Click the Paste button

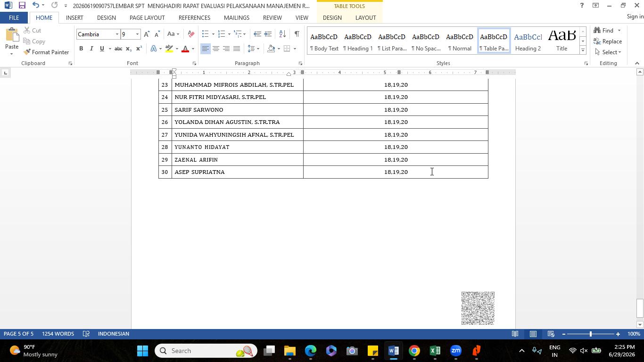coord(11,41)
